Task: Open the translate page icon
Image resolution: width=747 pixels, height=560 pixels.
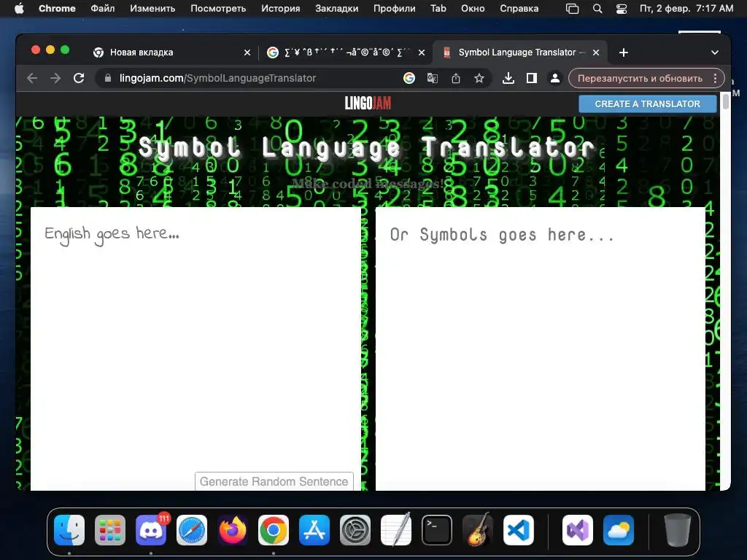Action: pyautogui.click(x=432, y=78)
